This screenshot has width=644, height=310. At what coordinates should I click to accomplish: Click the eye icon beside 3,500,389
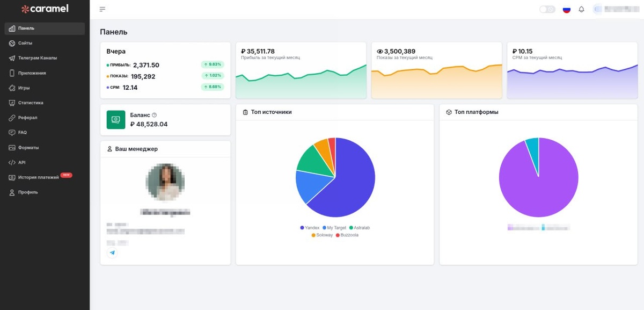(380, 52)
